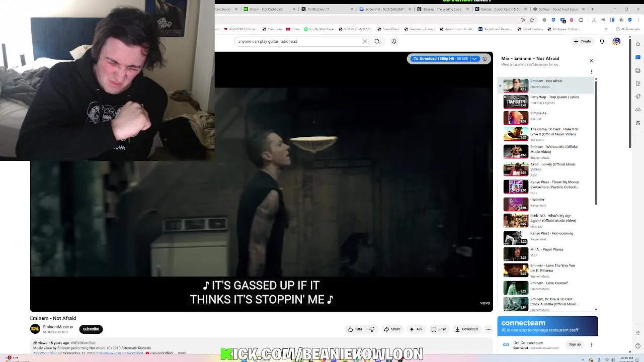Click the Share button
Image resolution: width=644 pixels, height=362 pixels.
(392, 329)
